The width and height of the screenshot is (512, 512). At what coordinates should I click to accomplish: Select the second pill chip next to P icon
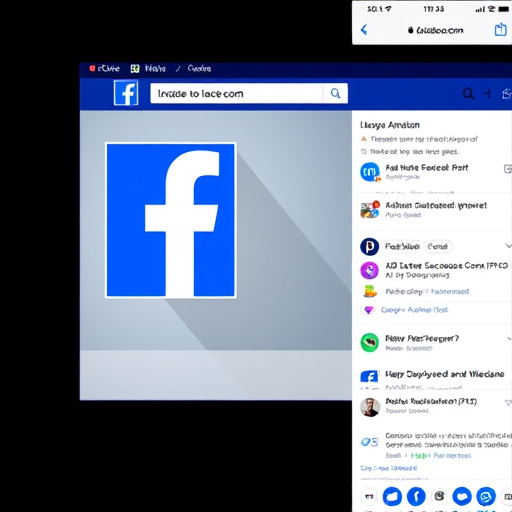pyautogui.click(x=438, y=247)
